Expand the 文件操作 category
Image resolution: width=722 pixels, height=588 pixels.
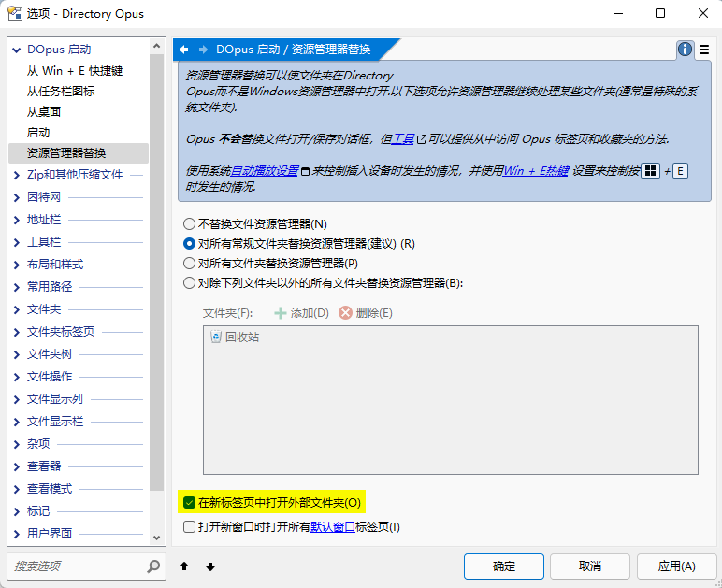17,377
